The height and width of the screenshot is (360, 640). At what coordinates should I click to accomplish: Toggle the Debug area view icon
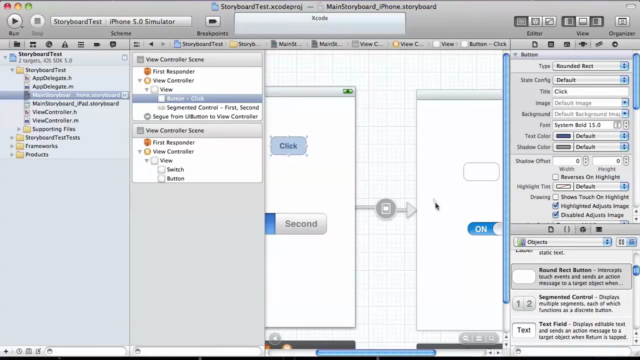(583, 21)
